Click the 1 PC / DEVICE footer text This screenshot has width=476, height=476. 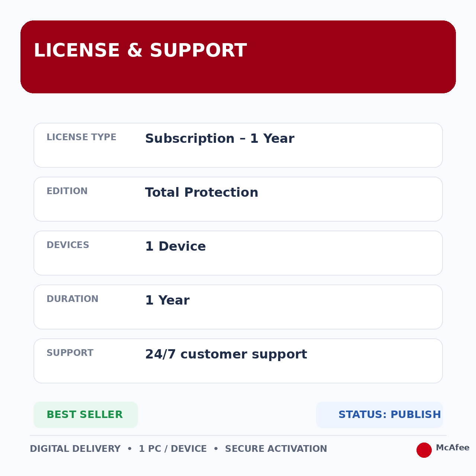[173, 449]
